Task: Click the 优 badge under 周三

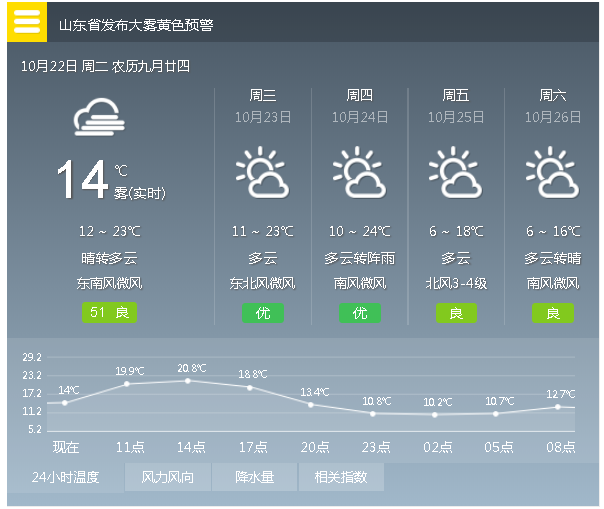Action: coord(263,313)
